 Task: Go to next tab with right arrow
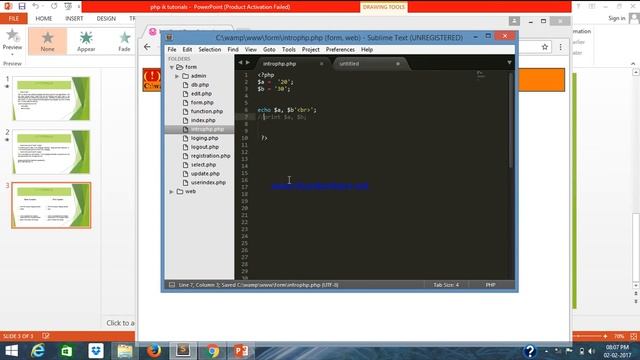click(x=248, y=62)
